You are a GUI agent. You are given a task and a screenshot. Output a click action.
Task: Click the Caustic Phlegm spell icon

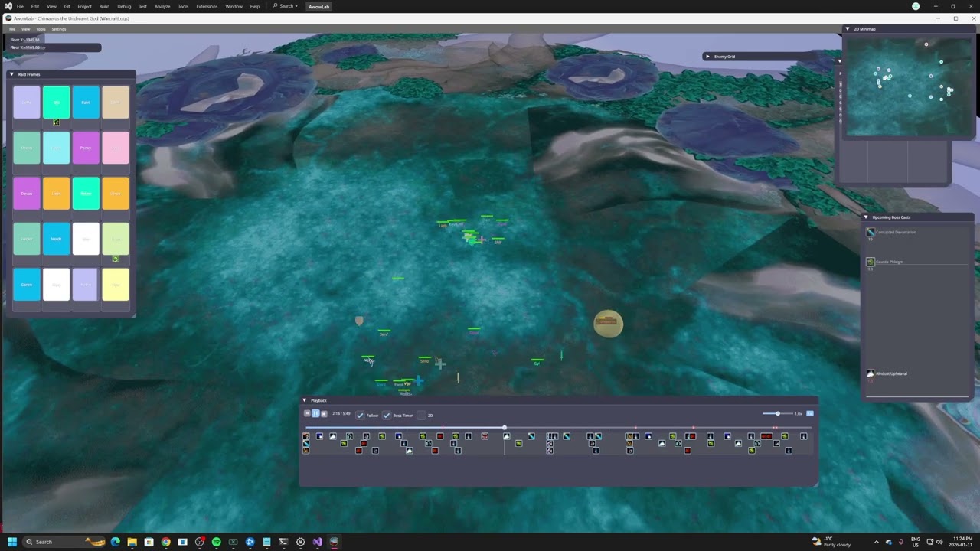click(871, 262)
